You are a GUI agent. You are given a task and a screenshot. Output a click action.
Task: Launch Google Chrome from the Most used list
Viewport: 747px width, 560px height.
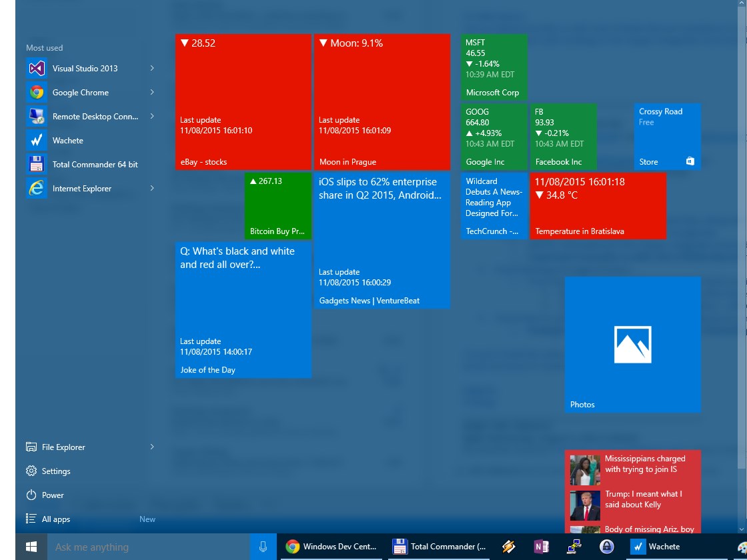[x=80, y=93]
